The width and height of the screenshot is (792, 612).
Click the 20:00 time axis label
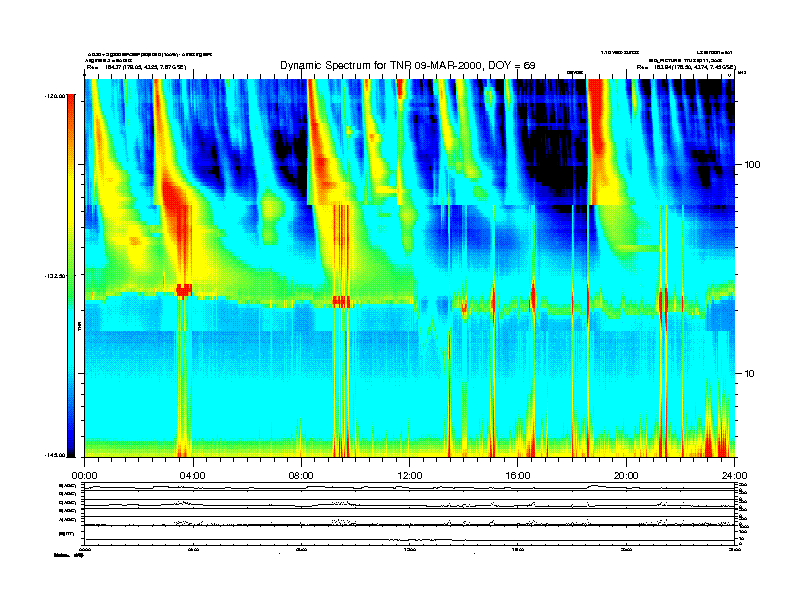coord(626,475)
